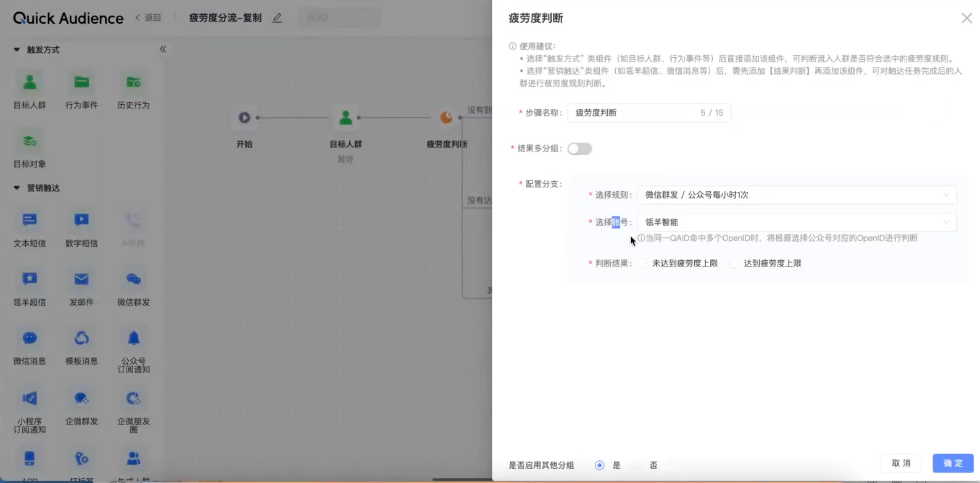Select the 目标对象 component icon
Screen dimensions: 980x483
click(x=30, y=141)
